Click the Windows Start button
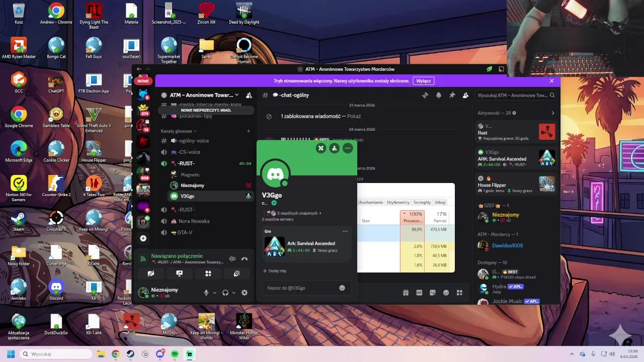Image resolution: width=644 pixels, height=362 pixels. pyautogui.click(x=11, y=354)
